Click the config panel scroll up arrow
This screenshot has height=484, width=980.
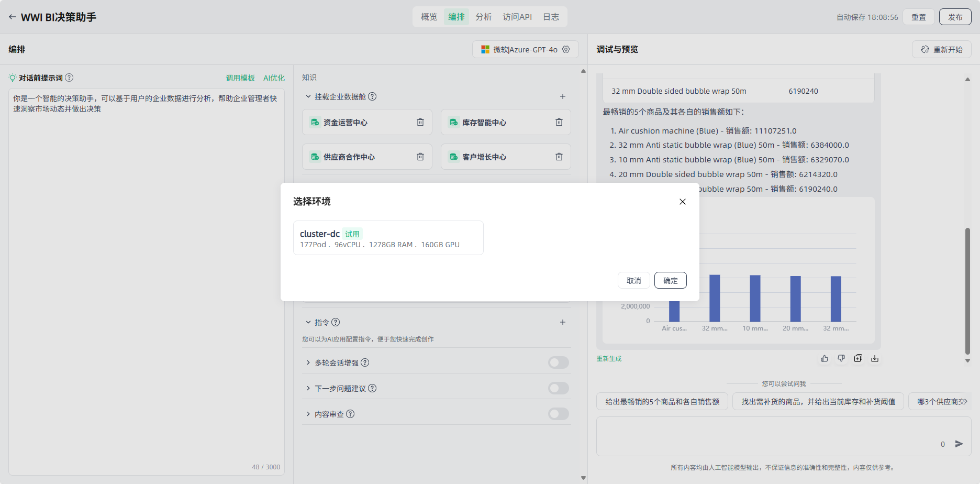(x=583, y=71)
